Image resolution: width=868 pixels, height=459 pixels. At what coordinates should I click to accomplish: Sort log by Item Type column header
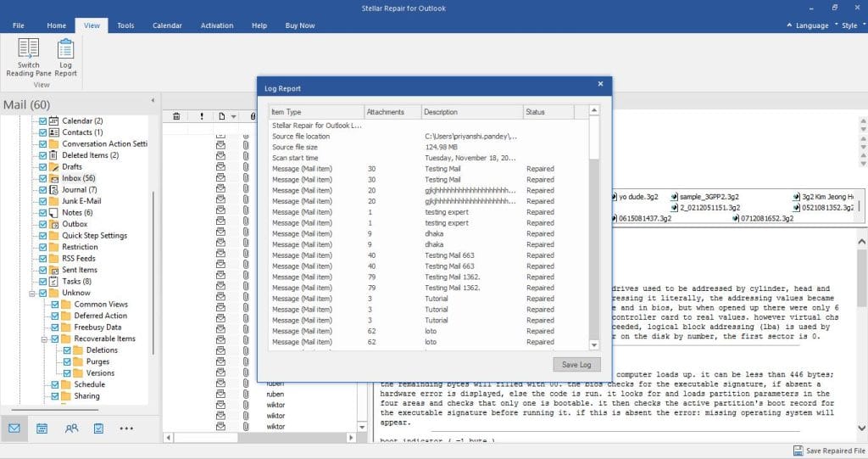pos(317,112)
